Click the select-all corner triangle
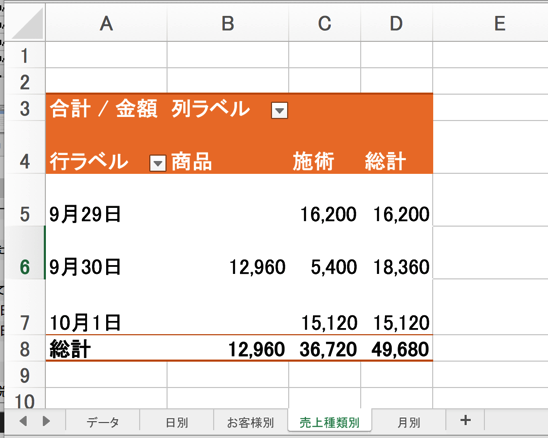548x438 pixels. point(27,23)
